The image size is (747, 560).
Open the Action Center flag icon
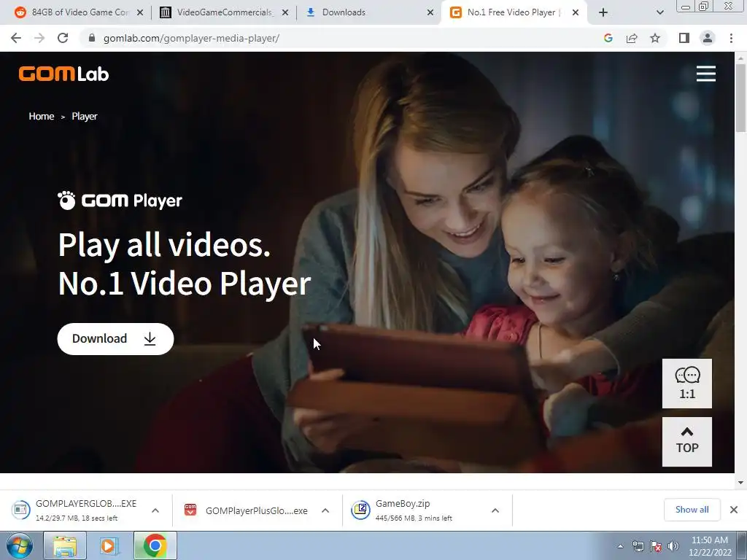(656, 546)
